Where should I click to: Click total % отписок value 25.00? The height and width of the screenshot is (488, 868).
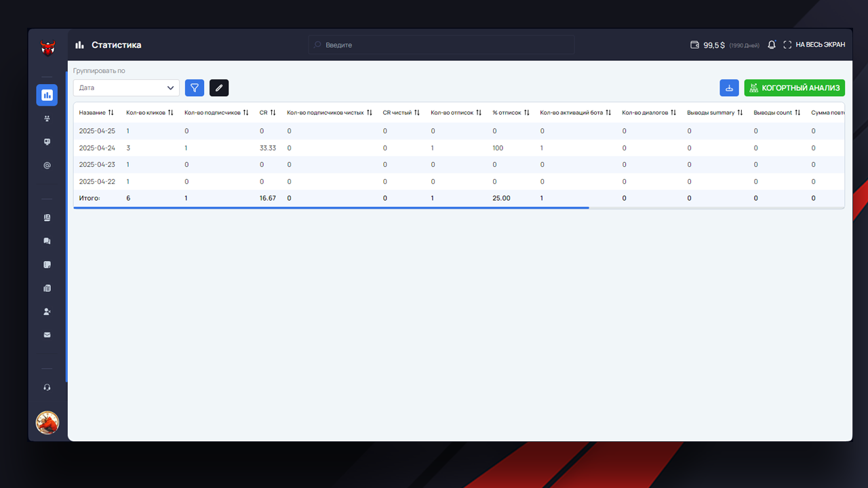tap(501, 199)
